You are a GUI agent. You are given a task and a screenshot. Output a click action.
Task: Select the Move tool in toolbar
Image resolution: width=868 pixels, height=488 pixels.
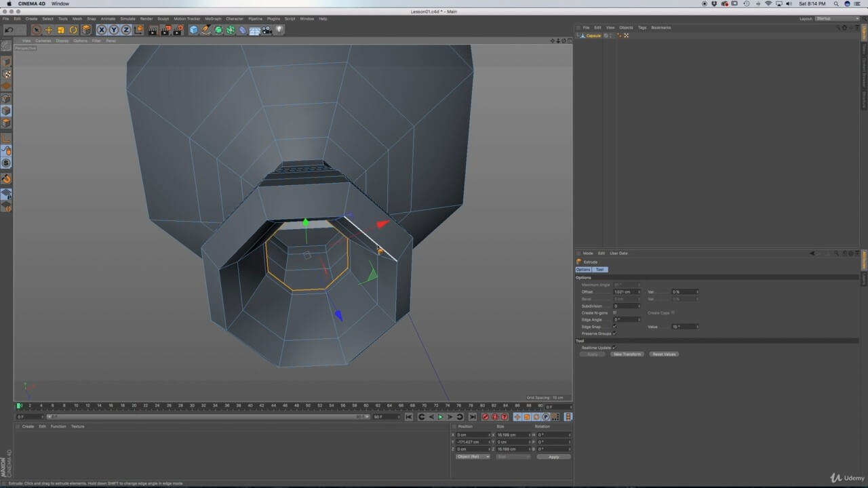49,30
